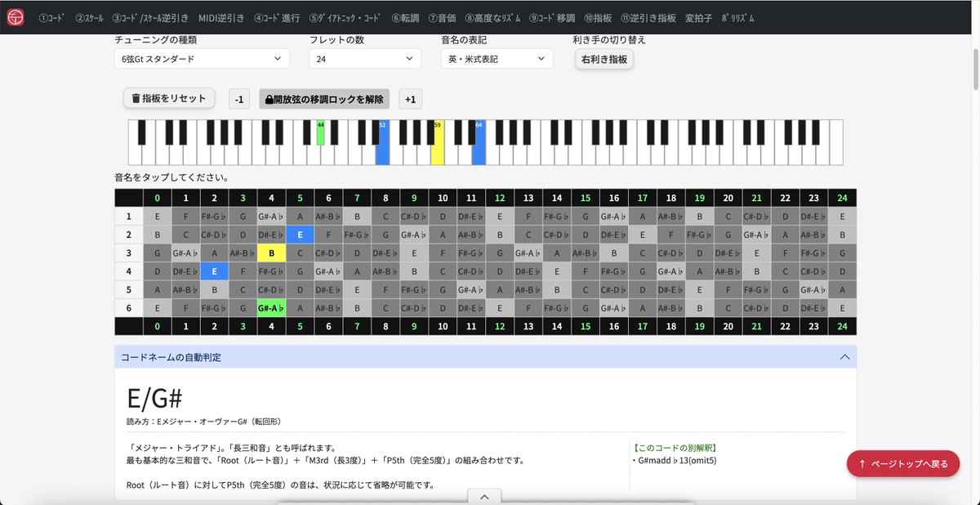This screenshot has width=980, height=505.
Task: Toggle the 右利き指板 handedness button
Action: 604,59
